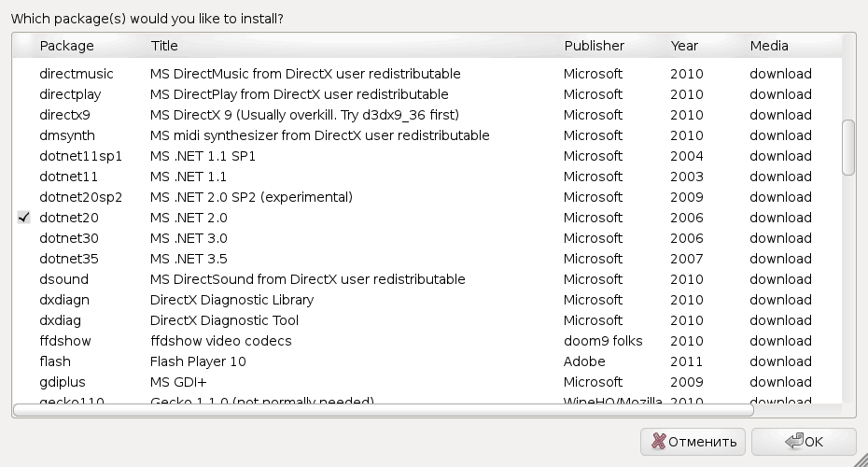This screenshot has height=467, width=868.
Task: Select the ffdshow package row
Action: pos(427,341)
